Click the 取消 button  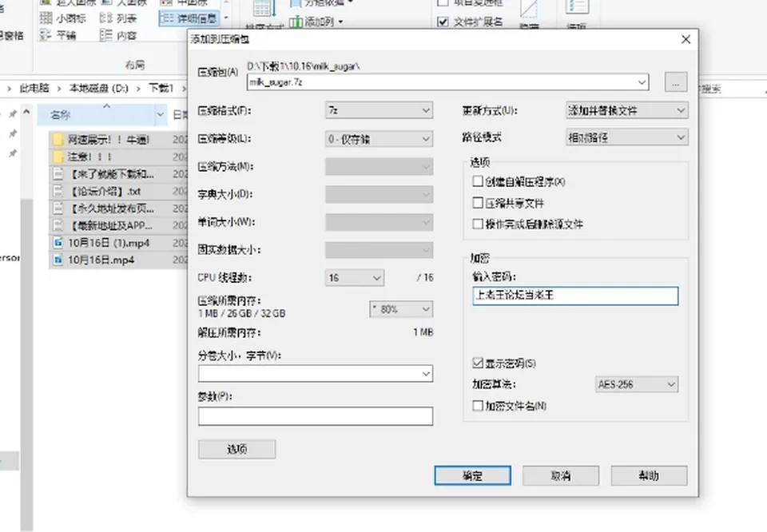[x=561, y=475]
